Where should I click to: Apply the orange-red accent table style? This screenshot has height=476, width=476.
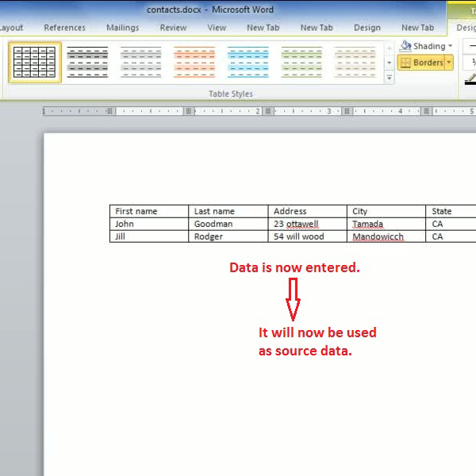click(x=194, y=63)
